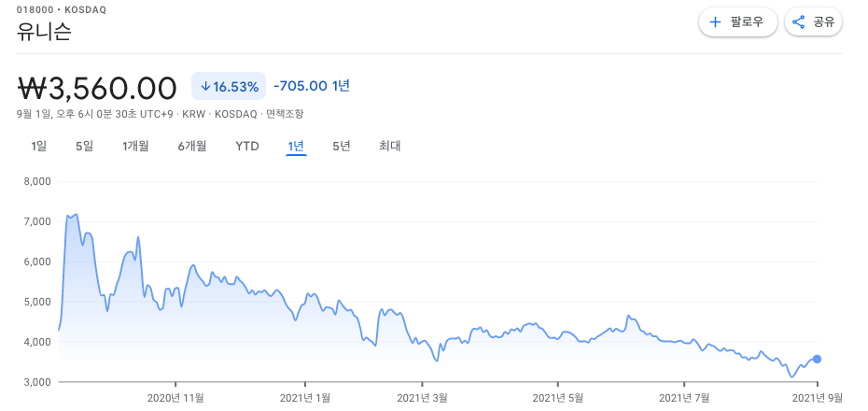Show the 최대 range tab

click(x=390, y=147)
